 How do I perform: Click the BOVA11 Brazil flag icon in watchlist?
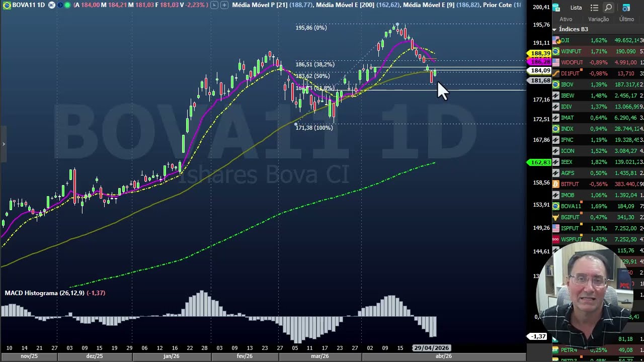(x=556, y=206)
